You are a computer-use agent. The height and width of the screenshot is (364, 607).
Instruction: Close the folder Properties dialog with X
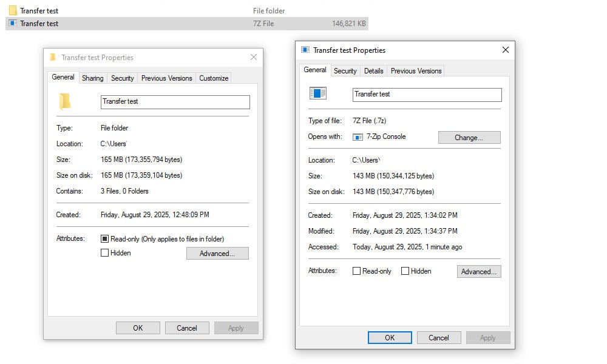point(254,58)
